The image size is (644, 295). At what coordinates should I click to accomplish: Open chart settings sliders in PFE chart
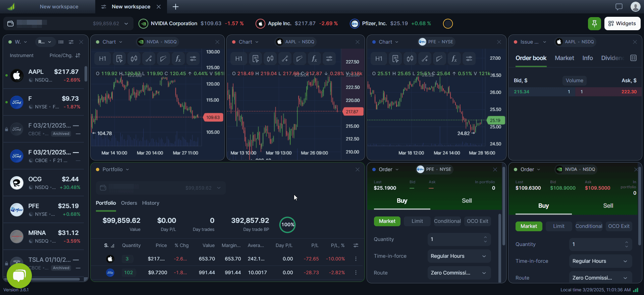pyautogui.click(x=469, y=59)
